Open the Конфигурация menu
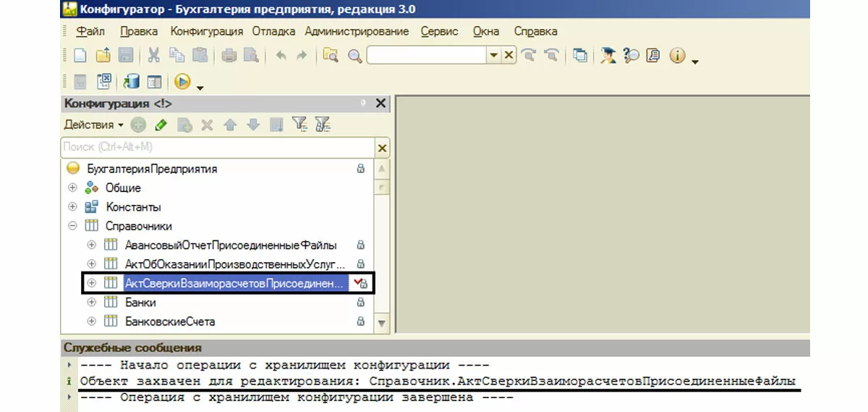This screenshot has height=412, width=868. [207, 31]
